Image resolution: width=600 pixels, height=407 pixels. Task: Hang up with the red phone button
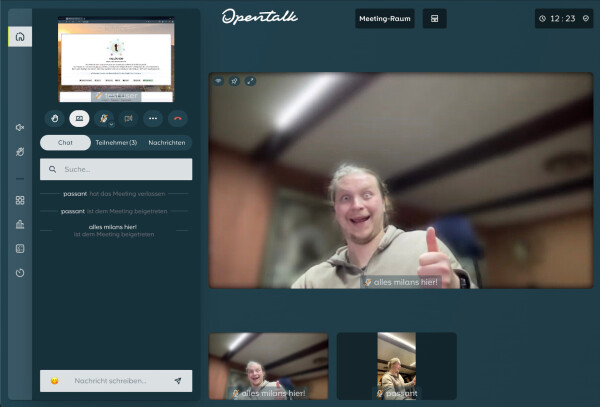[x=178, y=119]
